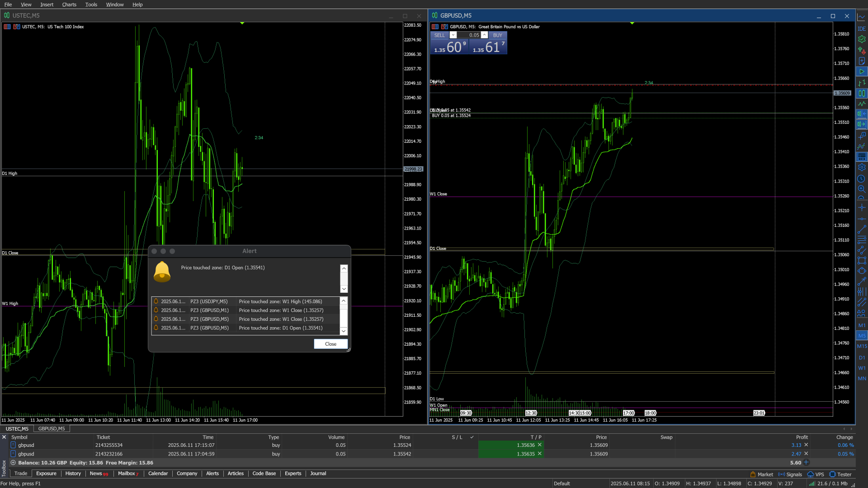868x488 pixels.
Task: Select the rectangle shape drawing tool
Action: [x=862, y=260]
